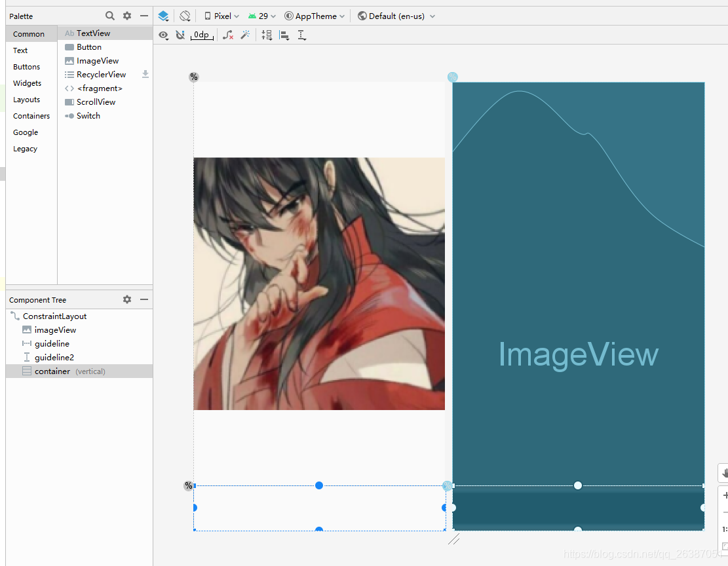Select ConstraintLayout in Component Tree
The height and width of the screenshot is (566, 728).
[79, 316]
